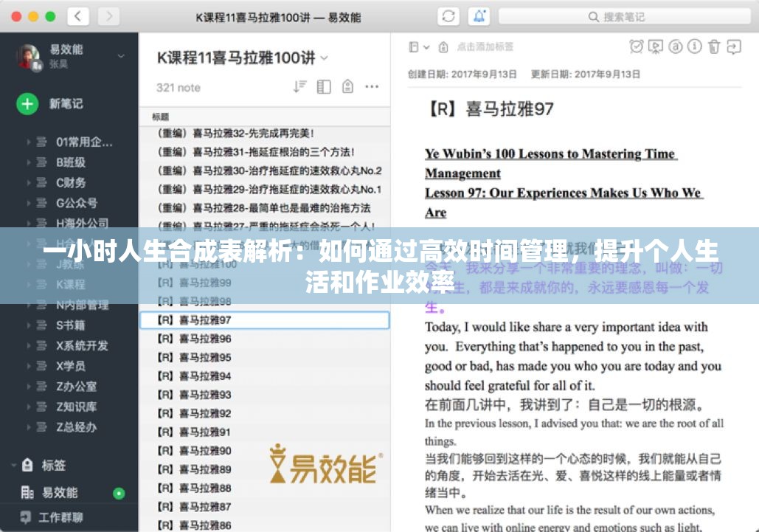Click 点击添加标签 to add a tag

tap(485, 47)
